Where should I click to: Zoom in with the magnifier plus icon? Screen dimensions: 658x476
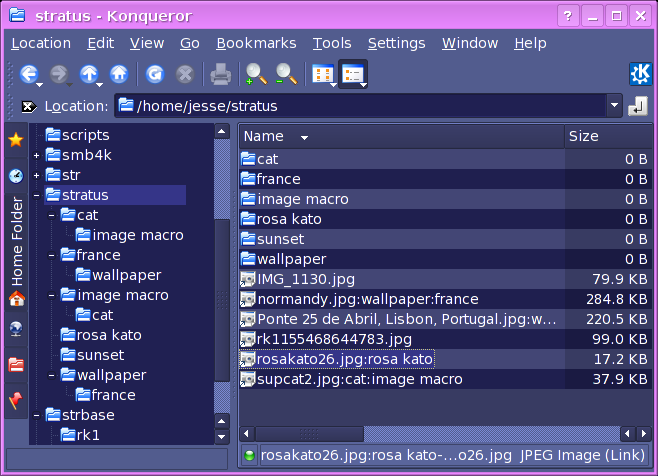(256, 74)
